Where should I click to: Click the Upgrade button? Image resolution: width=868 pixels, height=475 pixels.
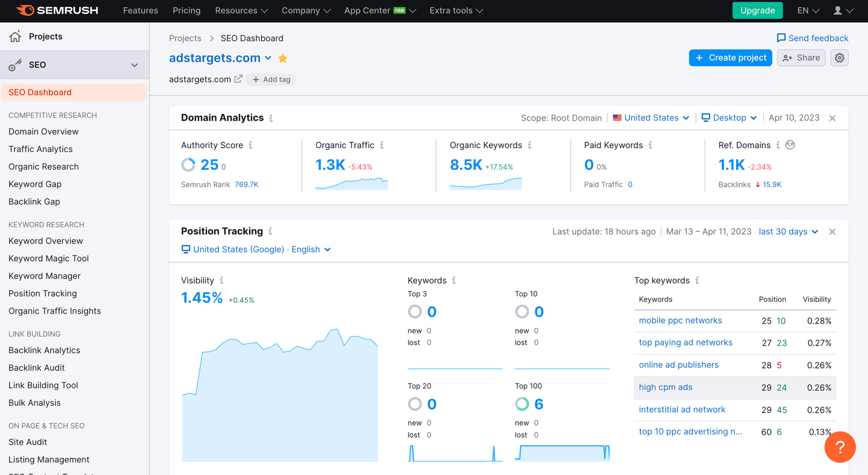coord(757,10)
